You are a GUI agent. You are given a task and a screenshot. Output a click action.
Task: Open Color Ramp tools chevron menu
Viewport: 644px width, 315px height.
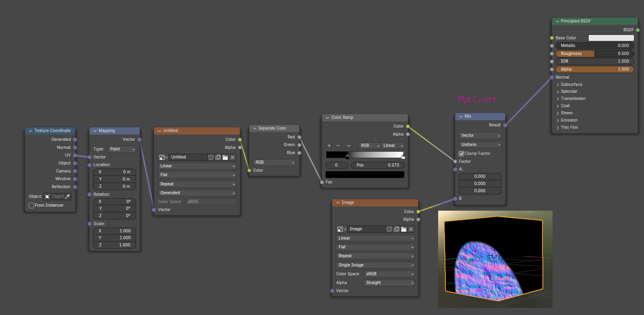pyautogui.click(x=349, y=146)
